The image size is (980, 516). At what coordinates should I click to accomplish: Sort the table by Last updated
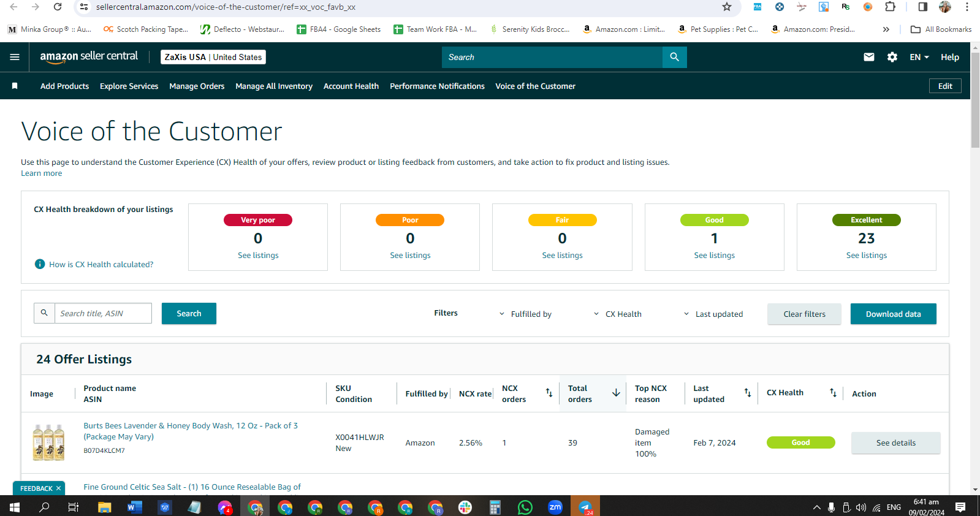click(x=748, y=393)
